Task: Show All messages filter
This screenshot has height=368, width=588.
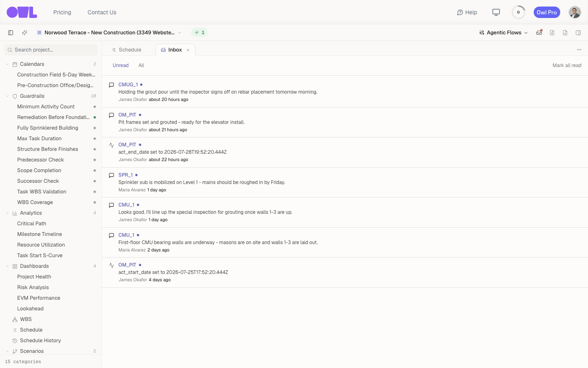Action: (141, 65)
